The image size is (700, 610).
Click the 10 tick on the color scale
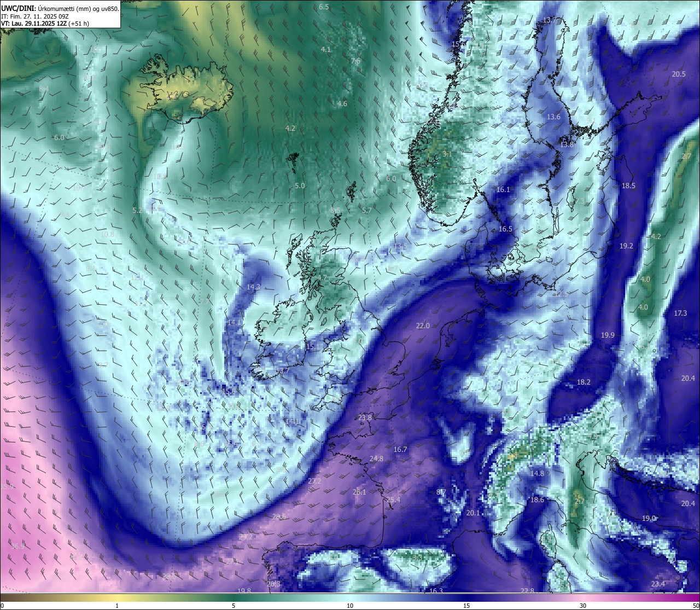coord(350,606)
